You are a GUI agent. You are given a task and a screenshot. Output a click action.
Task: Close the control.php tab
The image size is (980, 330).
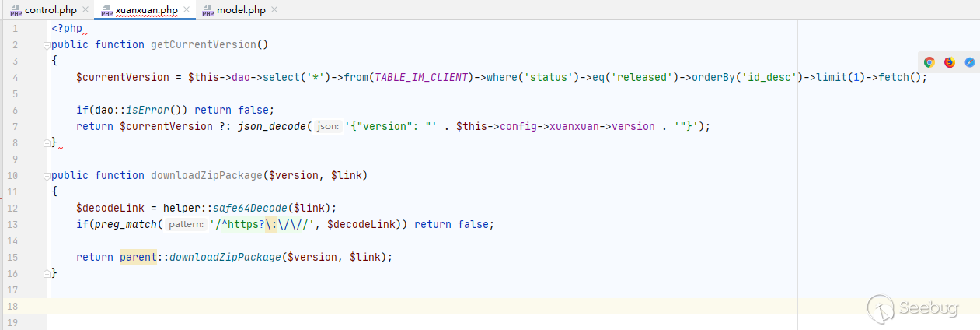click(x=85, y=10)
